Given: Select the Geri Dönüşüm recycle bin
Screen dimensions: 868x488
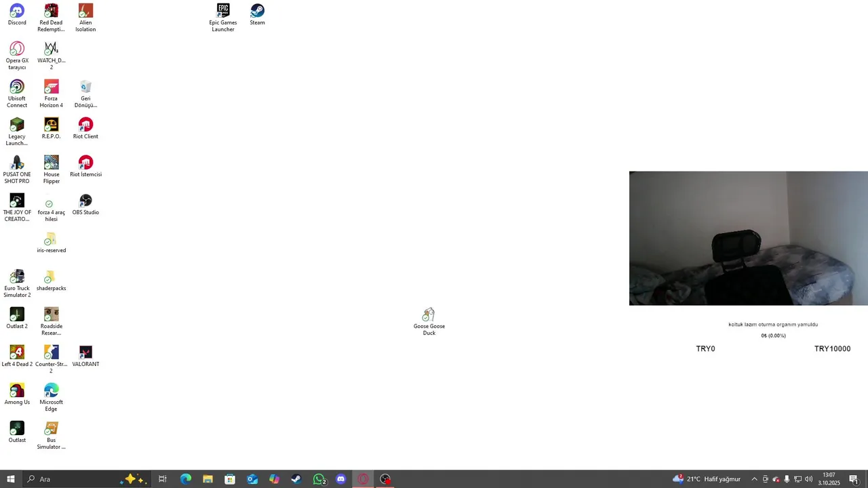Looking at the screenshot, I should click(x=85, y=94).
